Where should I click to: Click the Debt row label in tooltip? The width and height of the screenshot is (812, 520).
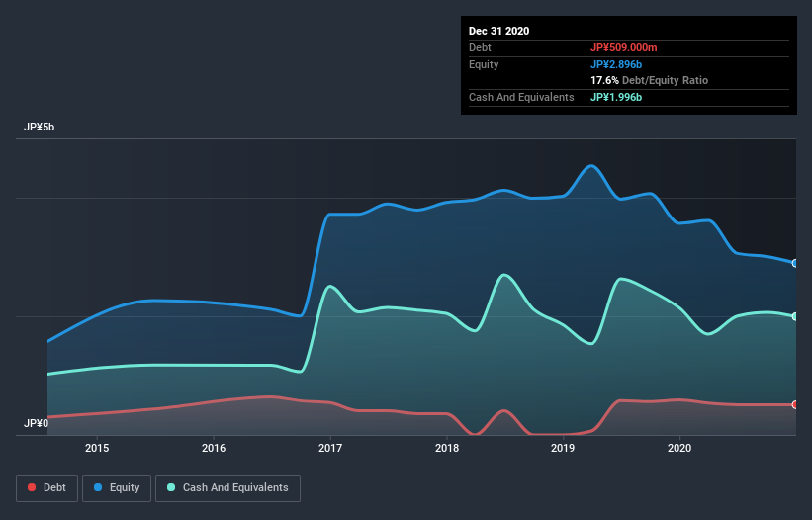coord(480,47)
